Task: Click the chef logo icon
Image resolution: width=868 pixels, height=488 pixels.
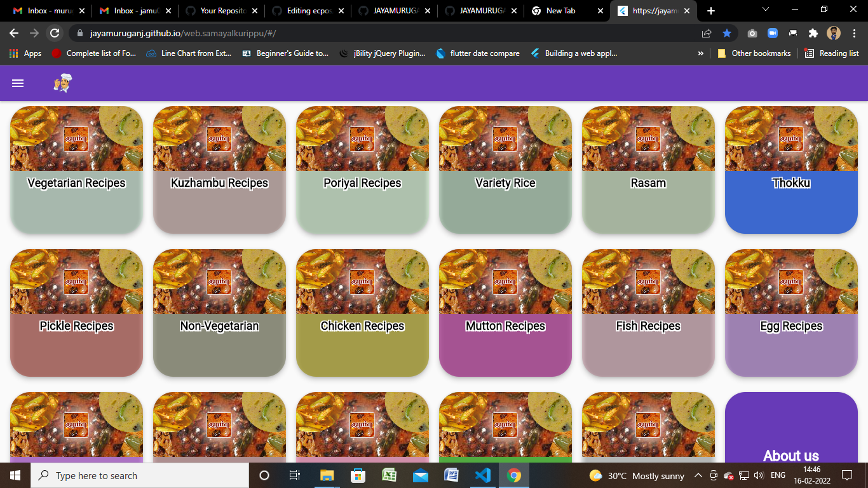Action: pos(62,83)
